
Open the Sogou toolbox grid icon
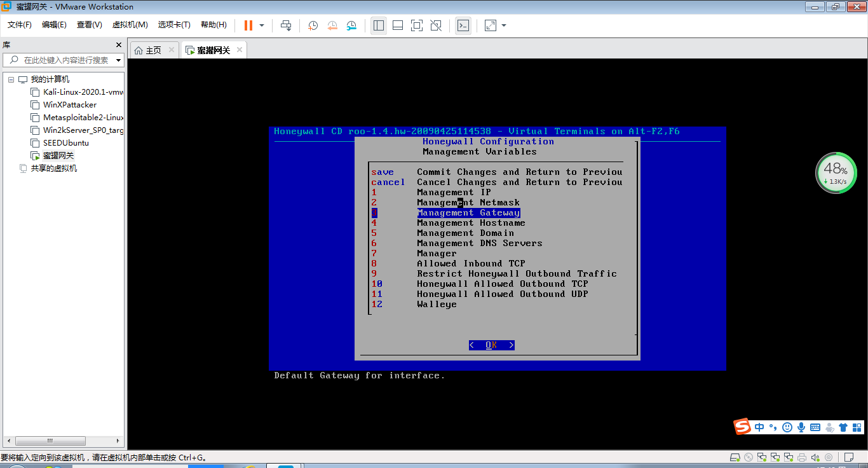pyautogui.click(x=857, y=427)
